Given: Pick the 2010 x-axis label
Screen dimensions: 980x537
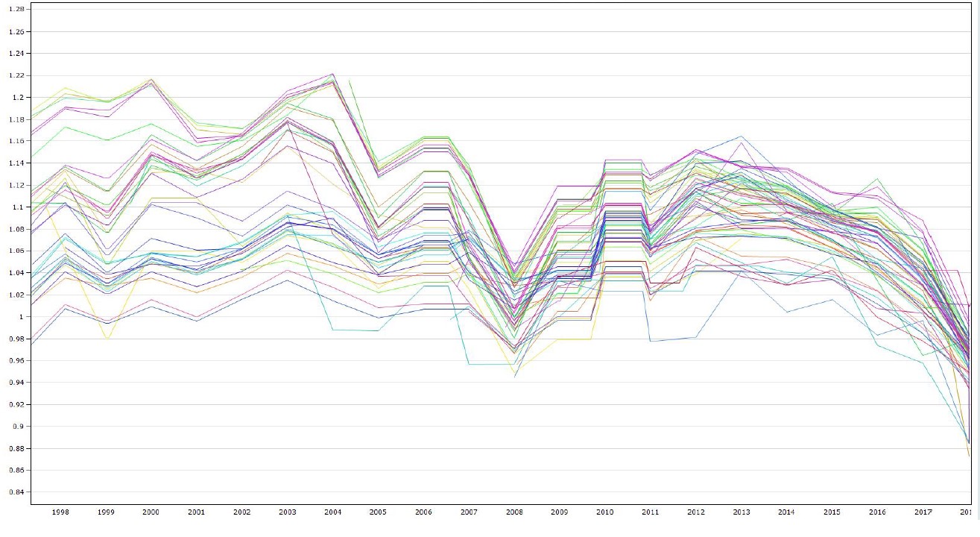Looking at the screenshot, I should (604, 512).
